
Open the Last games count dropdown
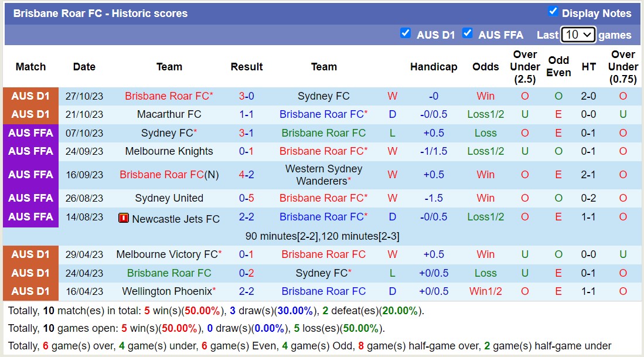[x=578, y=35]
